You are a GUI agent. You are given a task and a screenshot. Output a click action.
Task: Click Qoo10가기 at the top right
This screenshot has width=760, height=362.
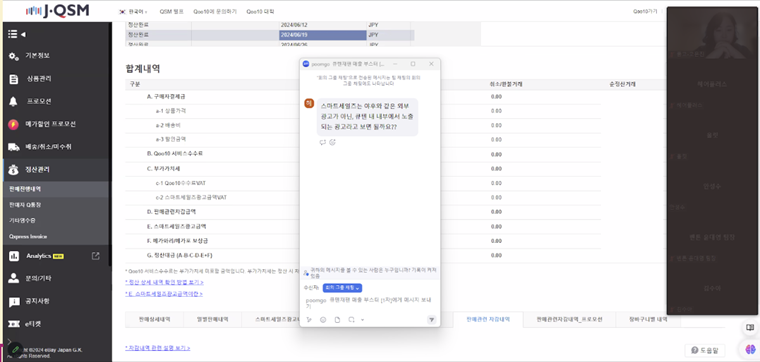pos(645,11)
